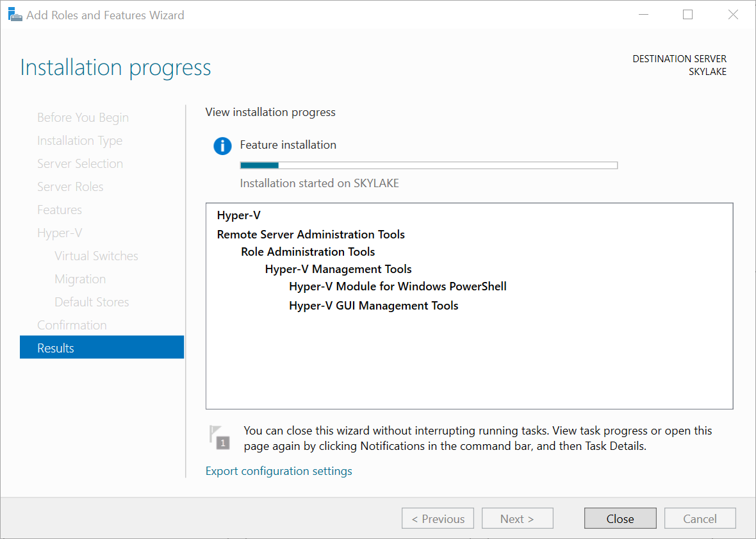
Task: Go to the Virtual Switches sub-step
Action: click(x=97, y=256)
